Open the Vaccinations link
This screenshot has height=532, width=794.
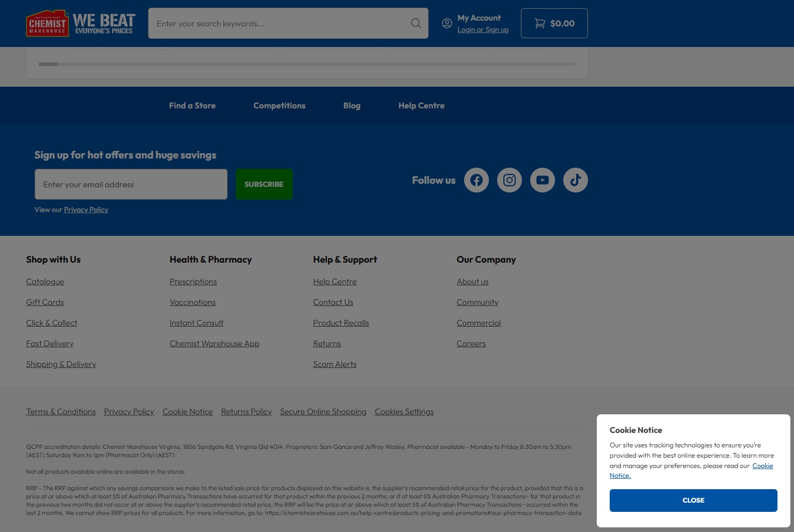(x=193, y=302)
